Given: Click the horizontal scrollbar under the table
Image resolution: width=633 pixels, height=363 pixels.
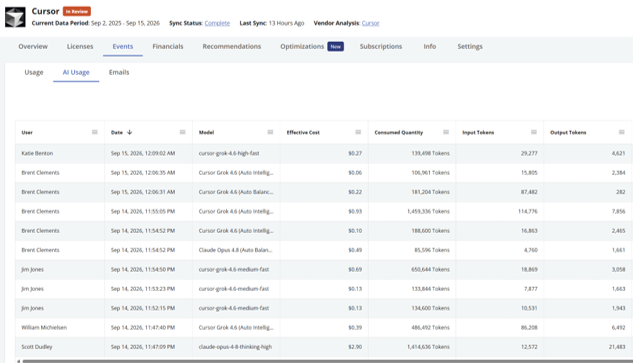Looking at the screenshot, I should tap(327, 361).
